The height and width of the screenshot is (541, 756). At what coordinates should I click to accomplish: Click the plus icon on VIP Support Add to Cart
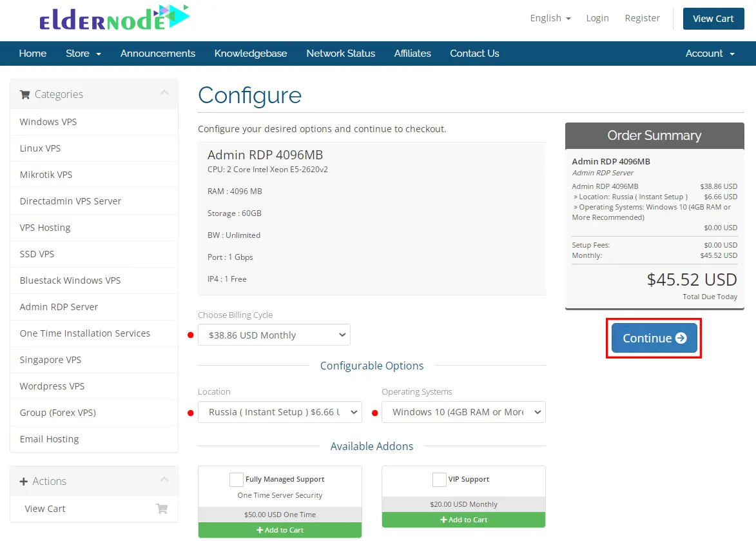point(443,520)
